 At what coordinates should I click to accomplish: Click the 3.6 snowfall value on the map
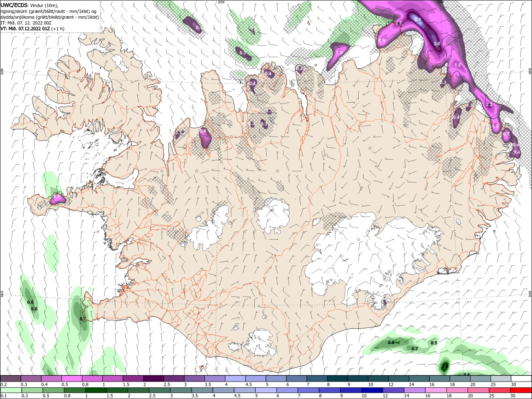436,44
